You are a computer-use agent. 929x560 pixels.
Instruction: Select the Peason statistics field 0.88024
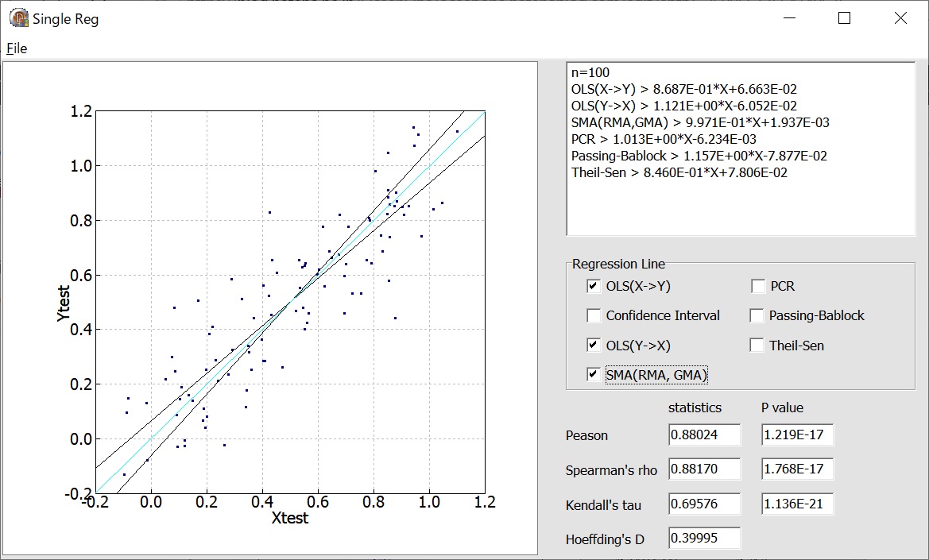point(704,434)
